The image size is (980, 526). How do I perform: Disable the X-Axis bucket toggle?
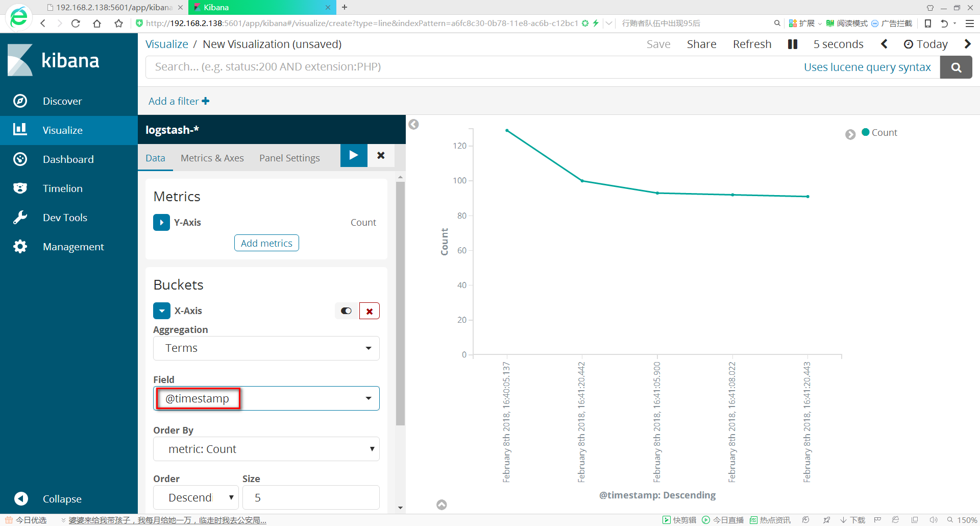coord(347,311)
